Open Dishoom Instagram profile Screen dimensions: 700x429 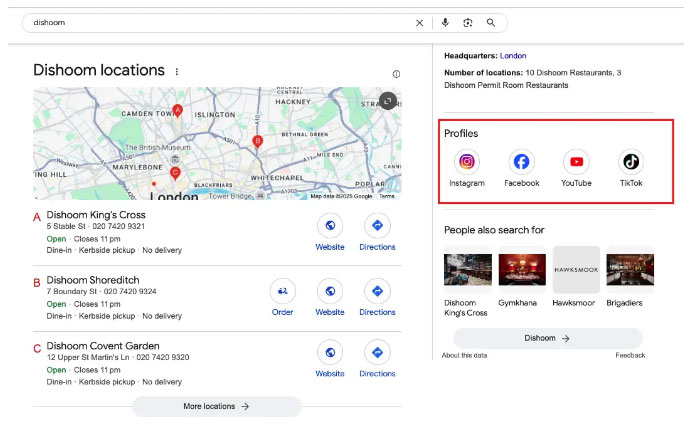[467, 162]
